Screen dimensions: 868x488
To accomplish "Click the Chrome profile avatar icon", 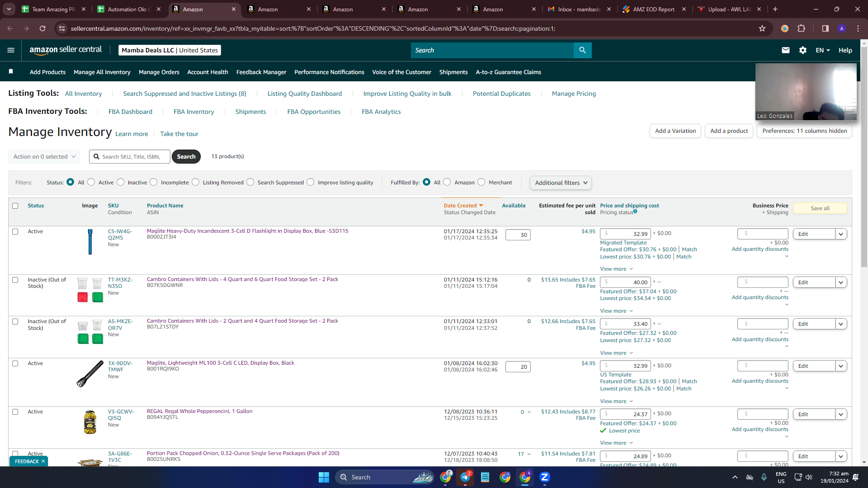I will pyautogui.click(x=842, y=28).
